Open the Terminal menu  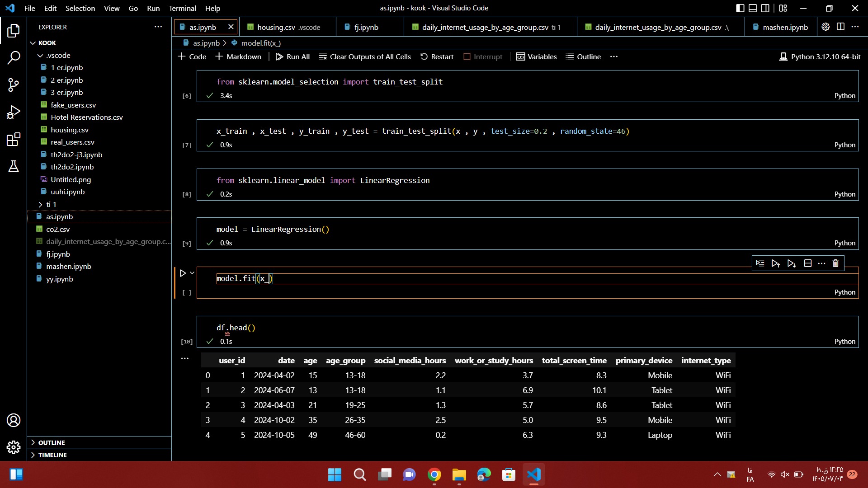[x=182, y=8]
